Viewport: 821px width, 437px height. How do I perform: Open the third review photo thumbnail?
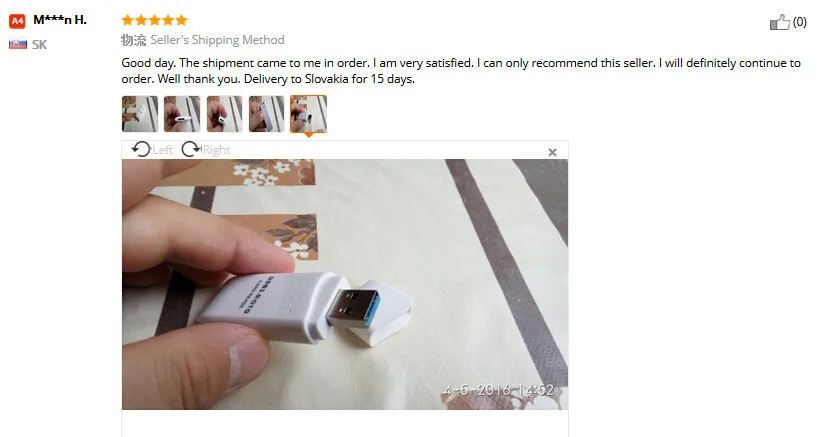[x=224, y=114]
